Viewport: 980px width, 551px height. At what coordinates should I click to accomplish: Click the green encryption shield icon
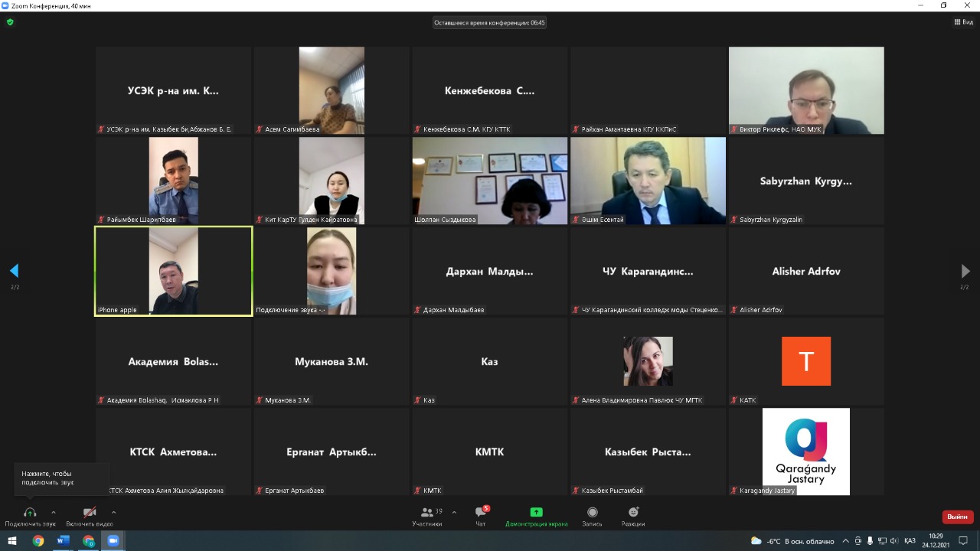(10, 22)
